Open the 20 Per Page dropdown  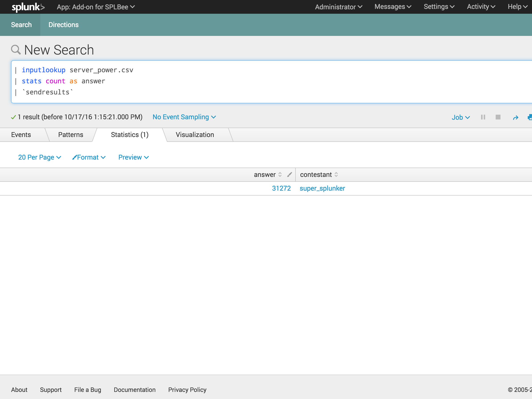point(39,157)
